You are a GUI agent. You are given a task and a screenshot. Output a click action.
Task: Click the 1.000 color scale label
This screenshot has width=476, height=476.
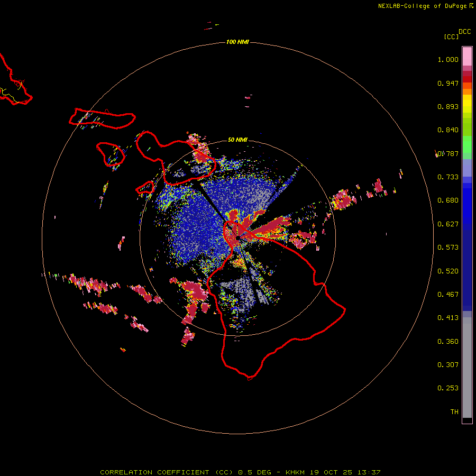click(448, 59)
